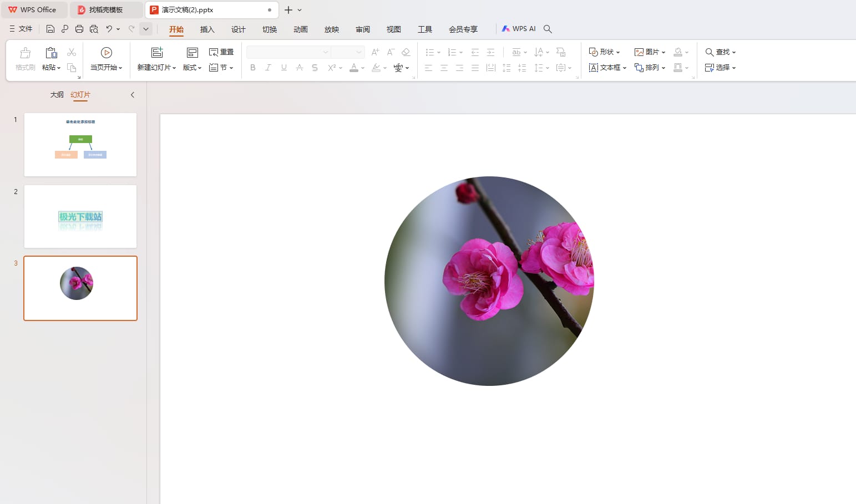The image size is (856, 504).
Task: Toggle Strikethrough (S) formatting
Action: pos(315,68)
